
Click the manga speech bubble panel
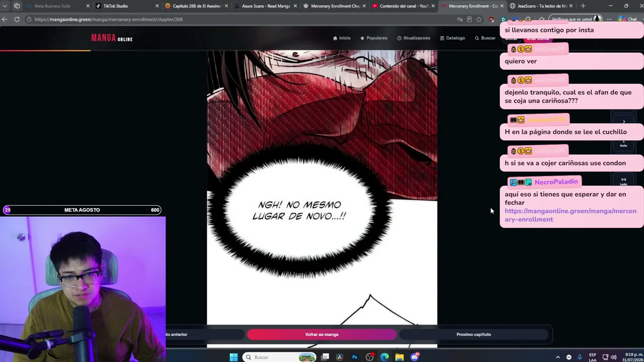tap(299, 211)
